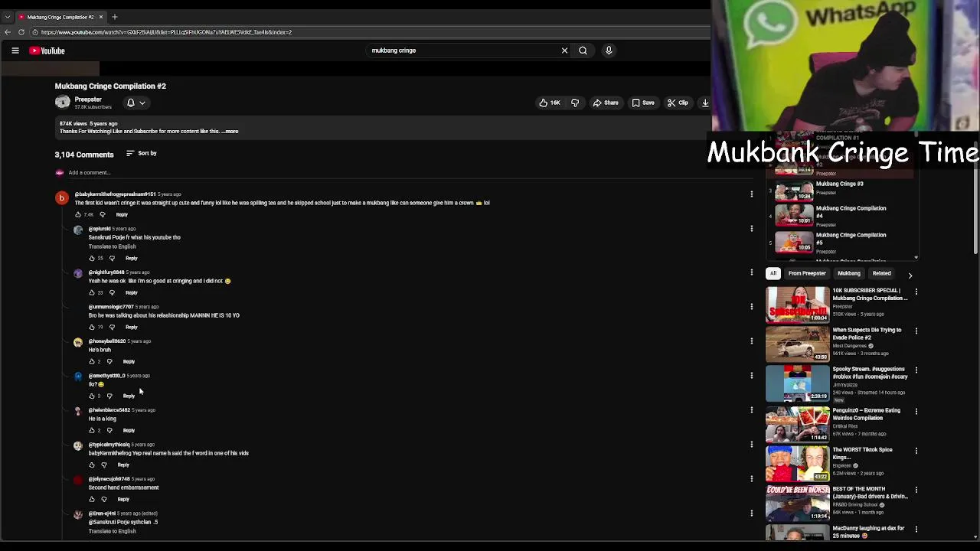Viewport: 980px width, 551px height.
Task: Click the browser address bar URL
Action: coord(166,32)
